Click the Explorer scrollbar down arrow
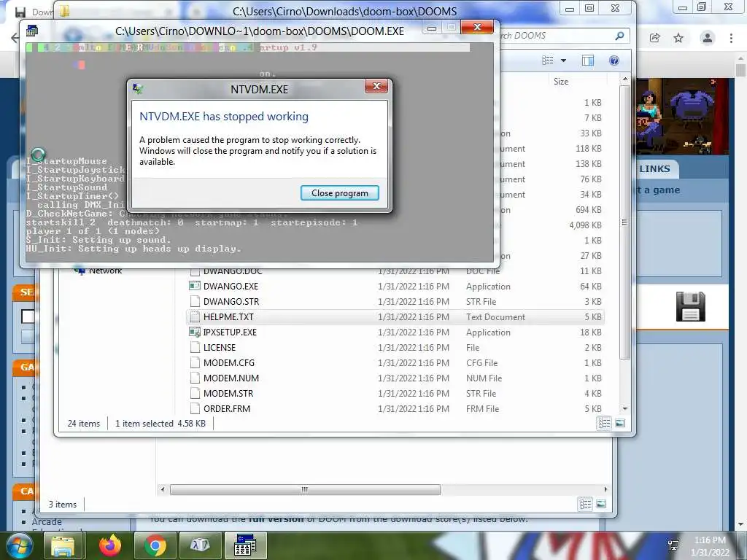747x560 pixels. 624,408
